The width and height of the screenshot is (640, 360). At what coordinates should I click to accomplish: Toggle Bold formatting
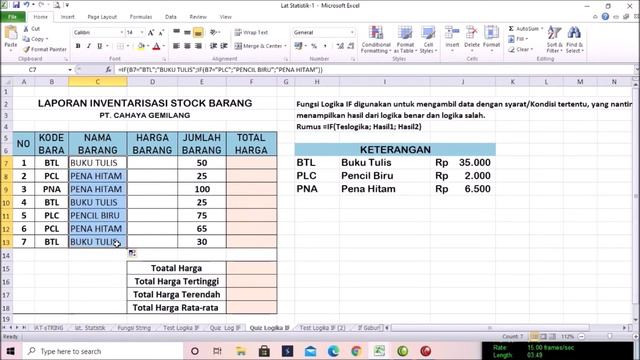(x=78, y=46)
